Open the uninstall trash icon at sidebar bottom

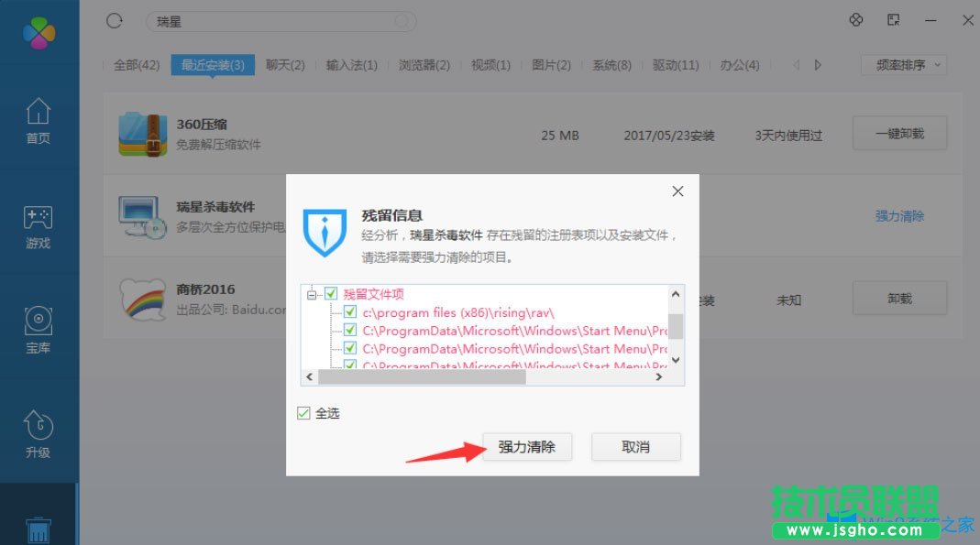pyautogui.click(x=38, y=529)
